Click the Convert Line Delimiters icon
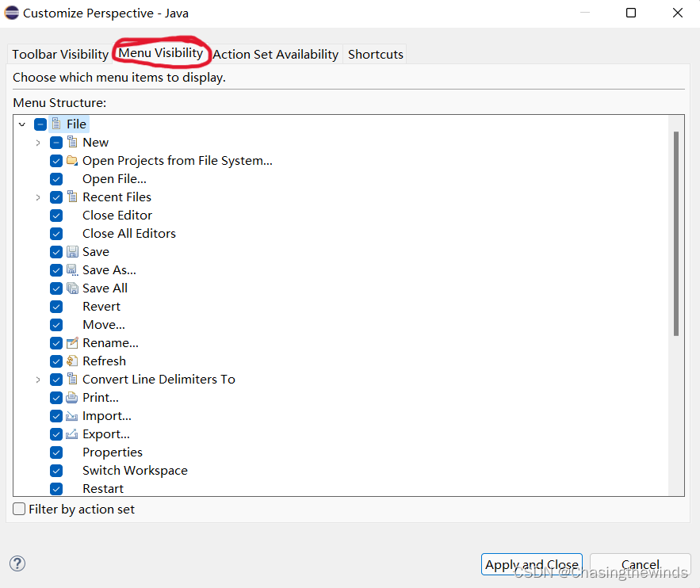The width and height of the screenshot is (700, 588). pyautogui.click(x=72, y=380)
